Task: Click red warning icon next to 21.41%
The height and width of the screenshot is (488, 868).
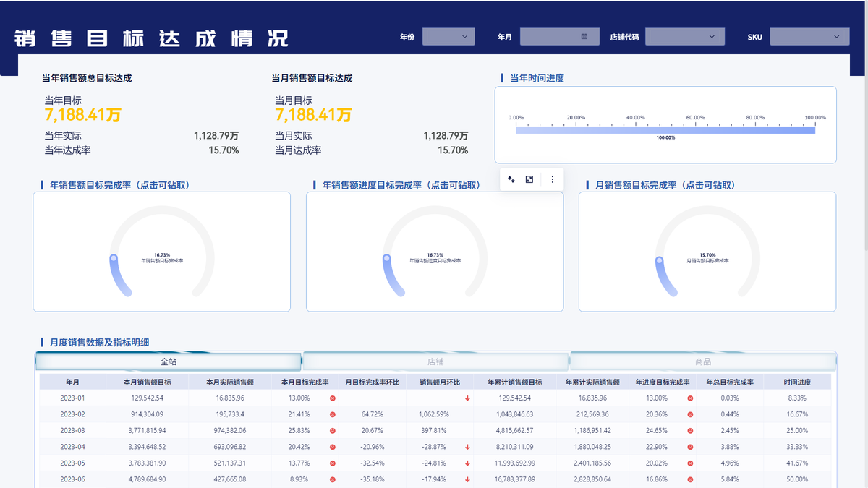Action: pos(333,414)
